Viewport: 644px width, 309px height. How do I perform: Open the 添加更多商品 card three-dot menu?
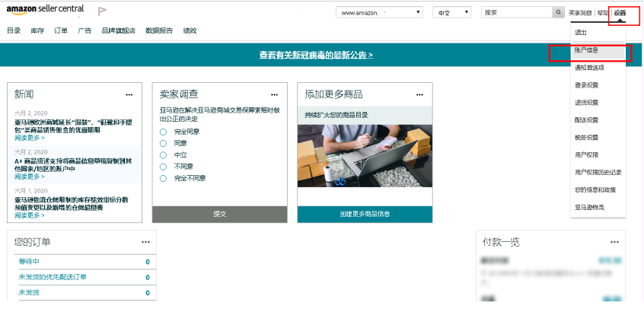(419, 94)
